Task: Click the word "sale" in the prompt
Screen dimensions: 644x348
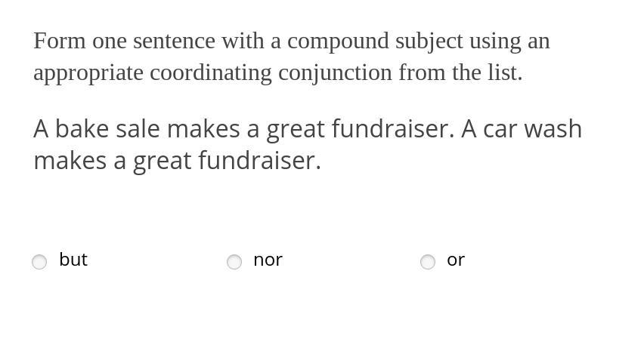Action: tap(138, 129)
